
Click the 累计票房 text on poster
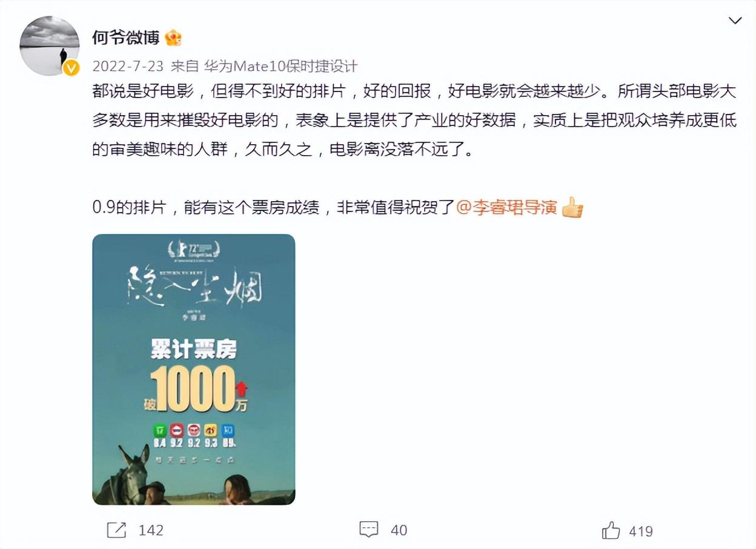[x=194, y=350]
